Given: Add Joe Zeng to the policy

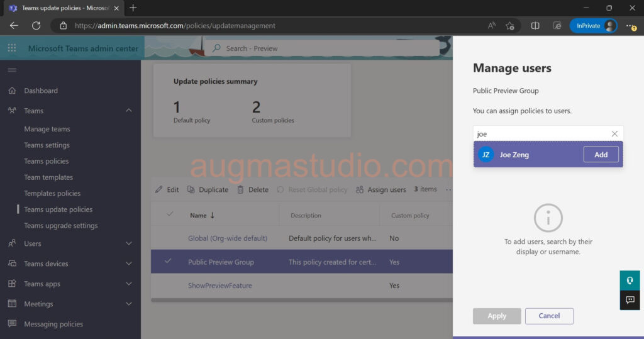Looking at the screenshot, I should [601, 155].
